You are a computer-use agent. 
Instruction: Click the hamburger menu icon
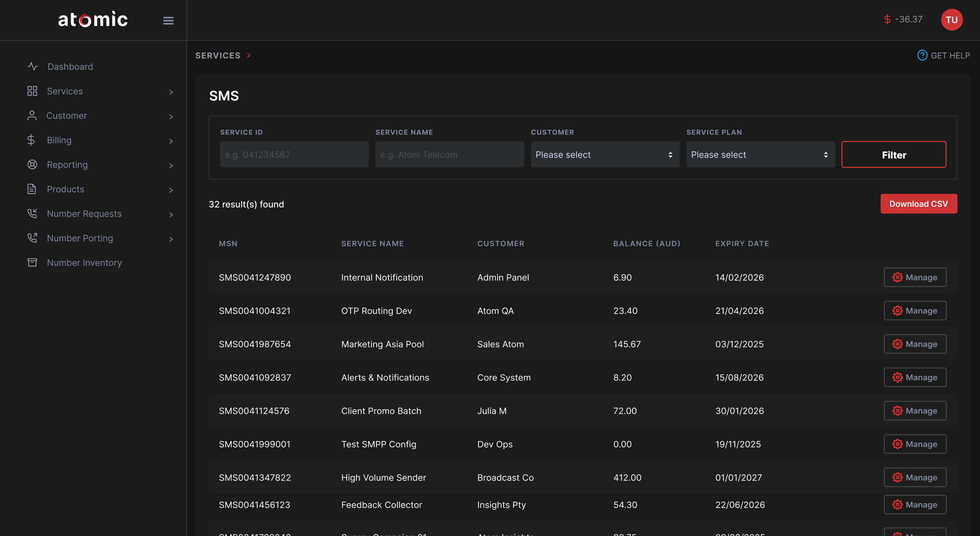point(168,20)
